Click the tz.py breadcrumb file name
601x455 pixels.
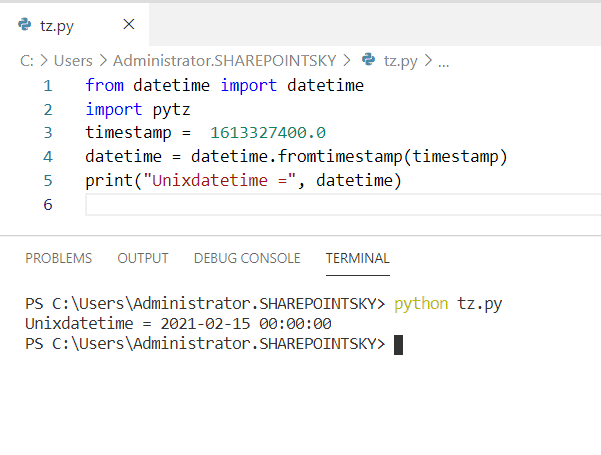(x=401, y=61)
